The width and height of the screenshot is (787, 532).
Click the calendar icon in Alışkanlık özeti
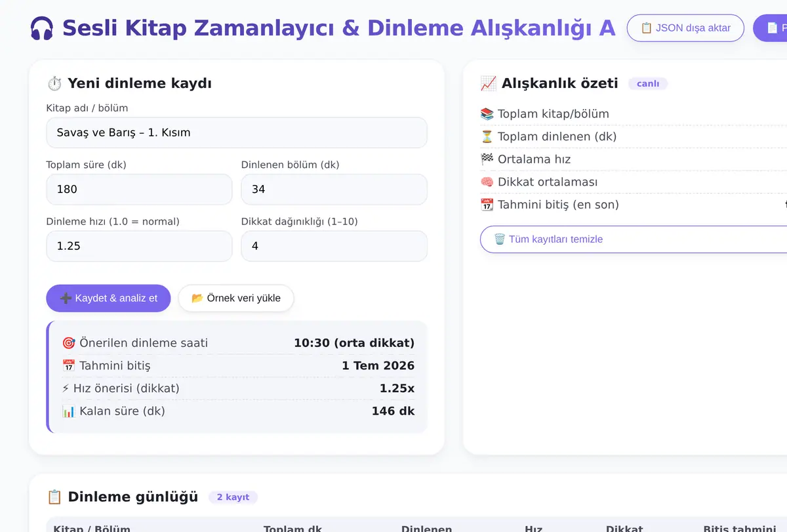tap(487, 205)
